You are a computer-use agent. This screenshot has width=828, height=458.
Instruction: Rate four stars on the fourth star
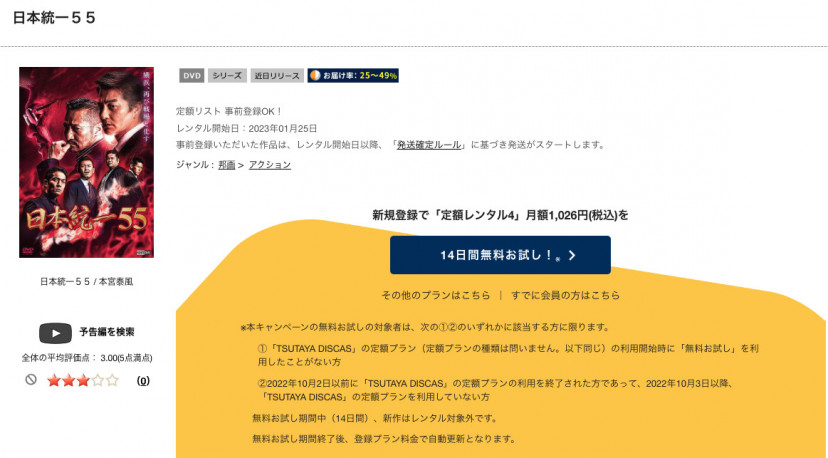98,380
